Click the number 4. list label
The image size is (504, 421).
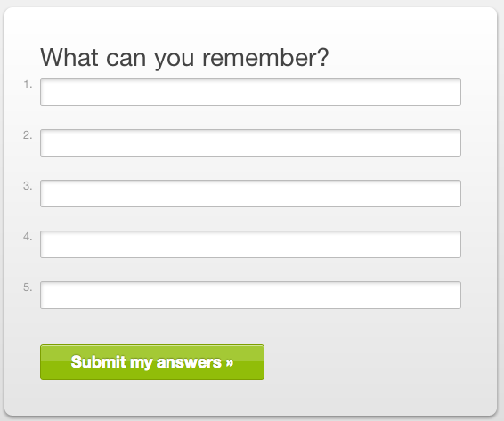coord(28,237)
